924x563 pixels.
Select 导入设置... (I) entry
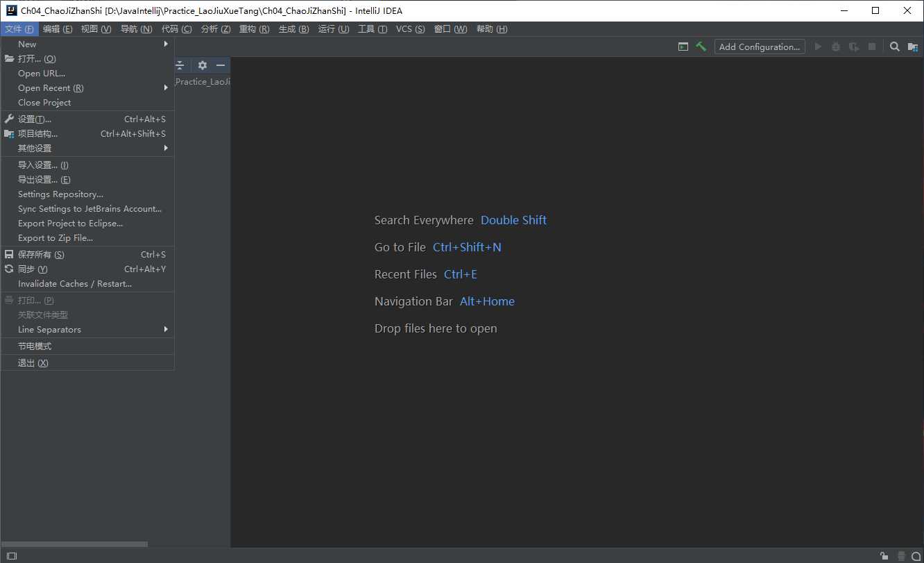(87, 165)
